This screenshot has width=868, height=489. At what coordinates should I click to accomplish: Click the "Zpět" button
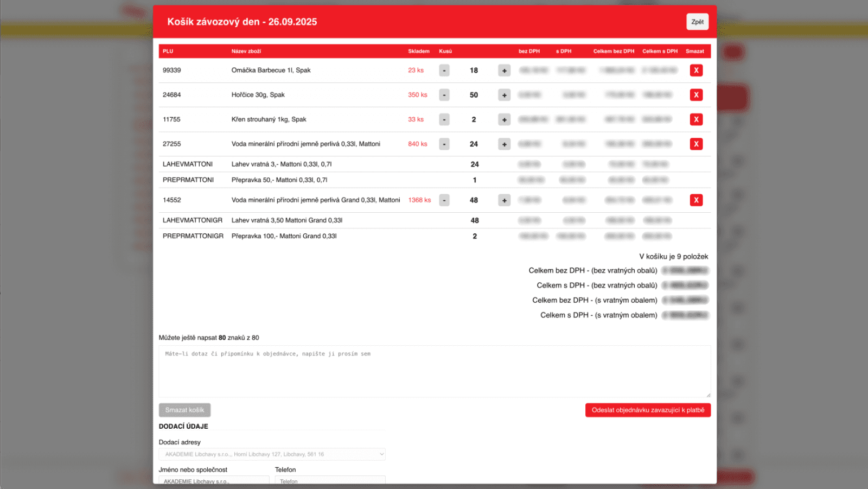pyautogui.click(x=697, y=22)
